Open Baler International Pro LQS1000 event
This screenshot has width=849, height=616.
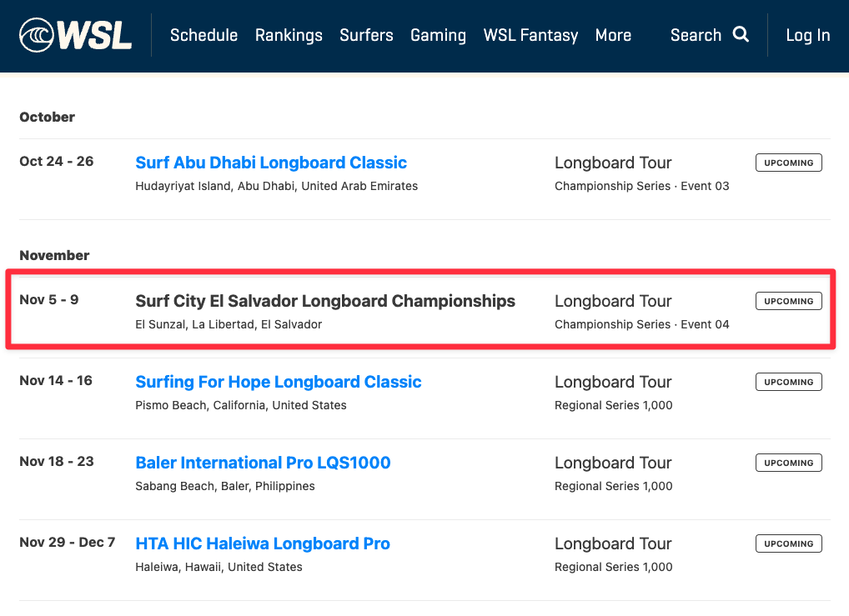[x=263, y=463]
